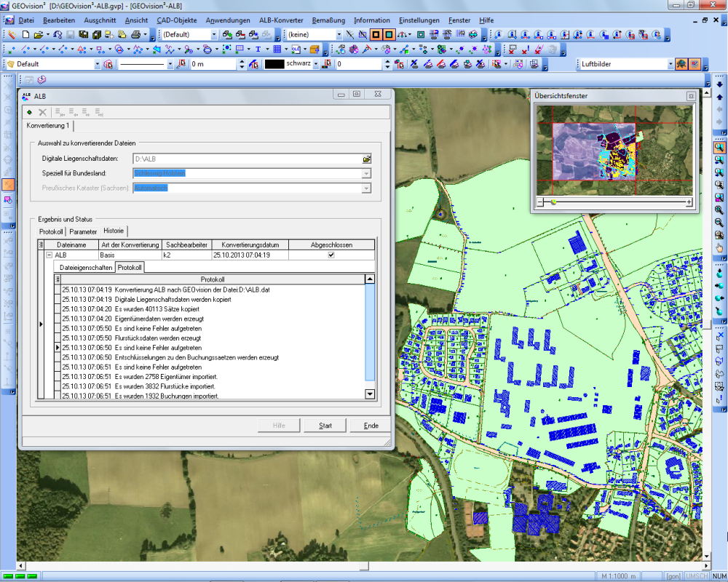Click the Dateiname column header
Image resolution: width=728 pixels, height=582 pixels.
[x=71, y=244]
